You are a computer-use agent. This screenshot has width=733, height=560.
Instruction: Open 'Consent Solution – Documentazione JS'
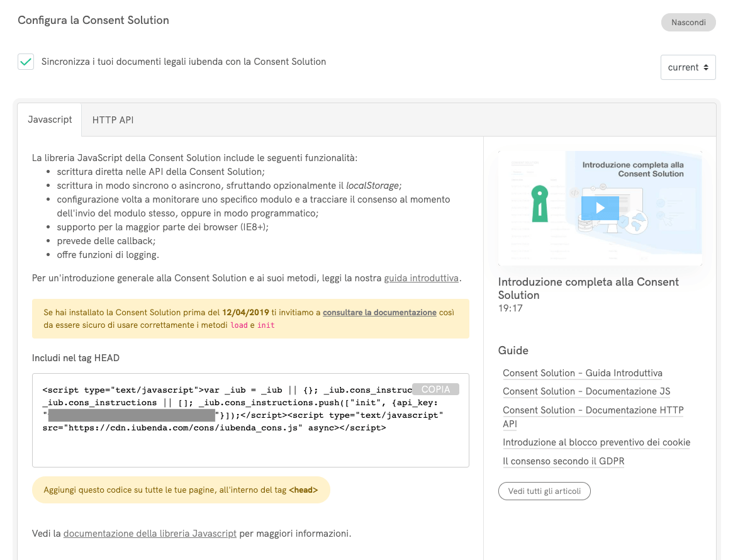pyautogui.click(x=586, y=391)
